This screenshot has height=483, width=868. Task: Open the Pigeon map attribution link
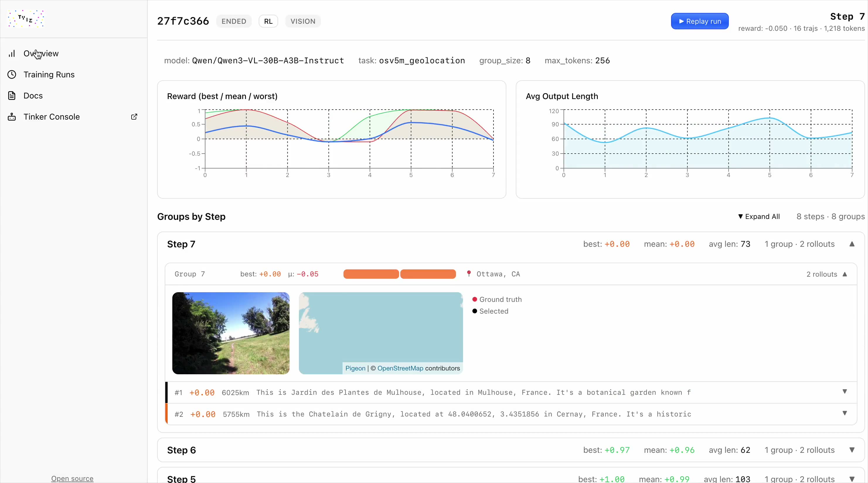(355, 368)
